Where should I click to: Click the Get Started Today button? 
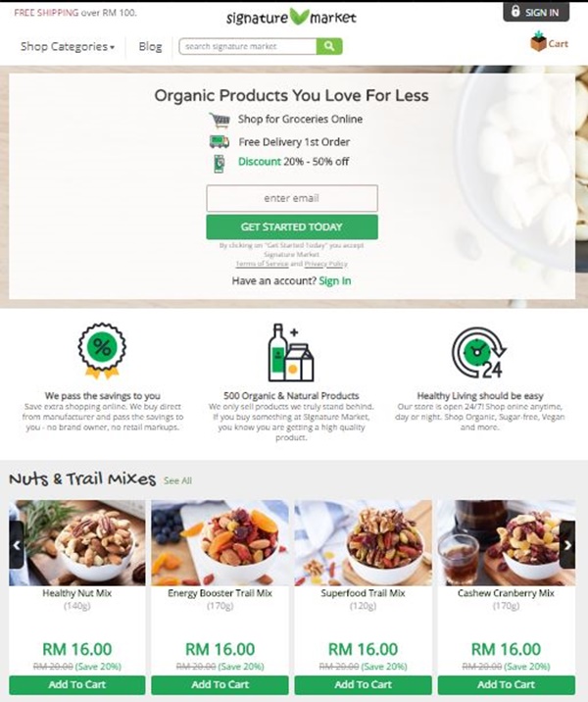coord(292,227)
